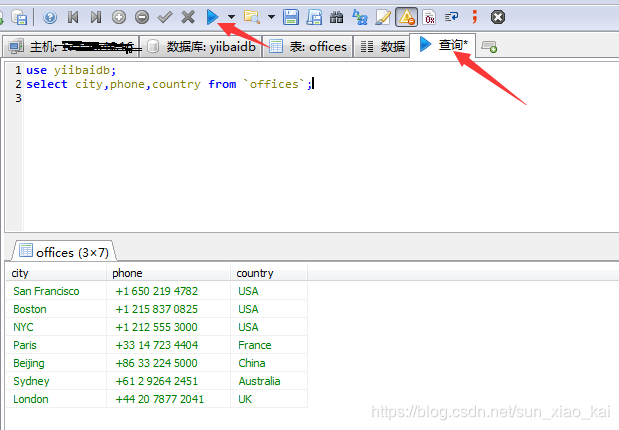The height and width of the screenshot is (430, 619).
Task: Click phone cell +1 212 555 3000
Action: click(x=168, y=327)
